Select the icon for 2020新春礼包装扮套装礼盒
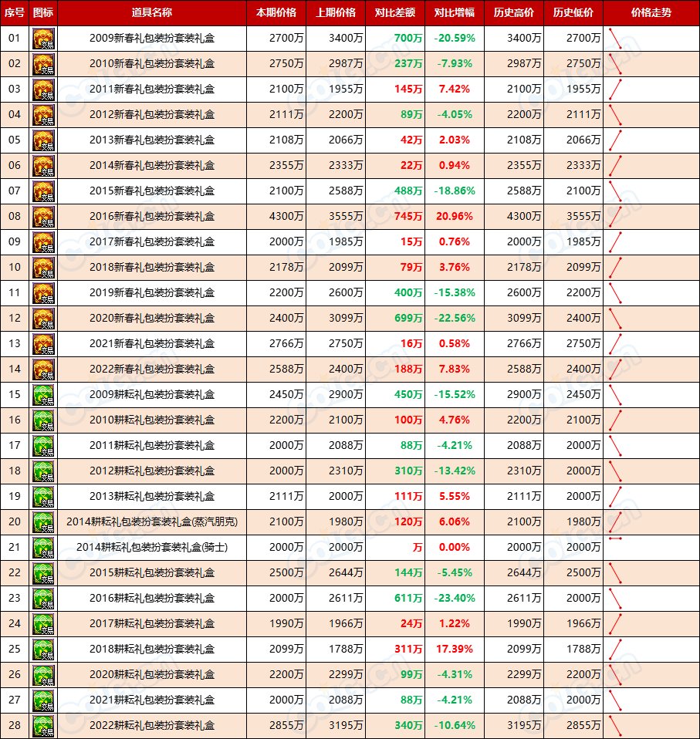Screen dimensions: 700x739 coord(43,319)
